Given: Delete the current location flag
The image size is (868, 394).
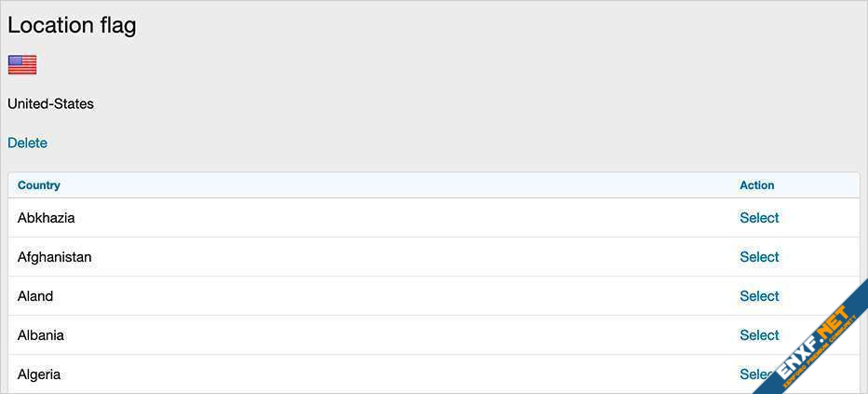Looking at the screenshot, I should pos(27,143).
